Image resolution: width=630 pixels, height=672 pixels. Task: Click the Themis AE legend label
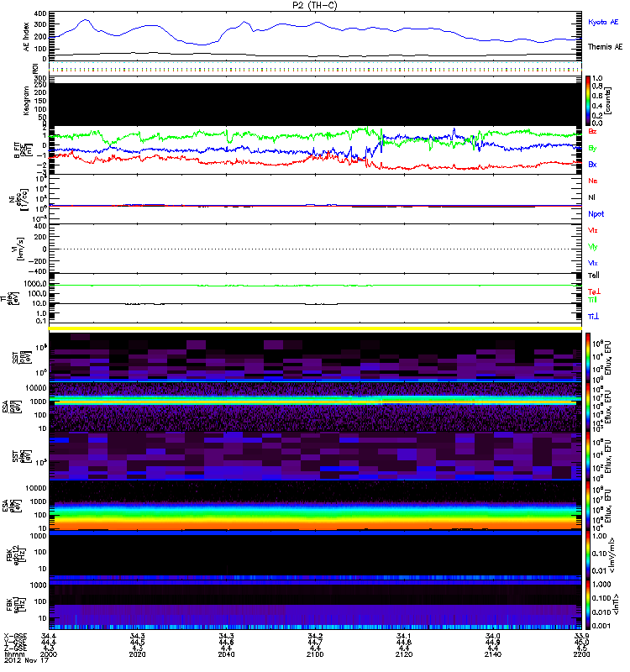tap(605, 48)
